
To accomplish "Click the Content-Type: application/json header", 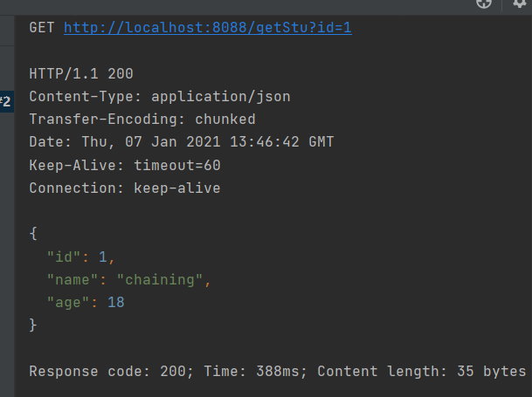I will click(x=160, y=96).
